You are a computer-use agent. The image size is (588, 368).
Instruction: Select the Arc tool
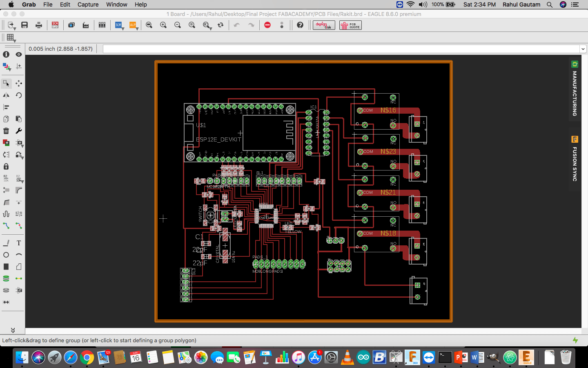pos(19,255)
